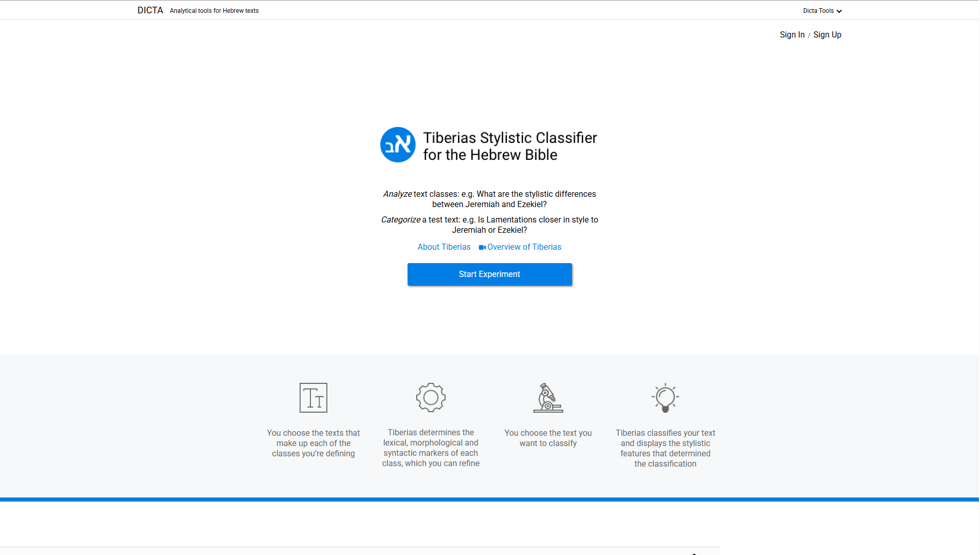The height and width of the screenshot is (555, 980).
Task: Click the lightbulb results icon
Action: coord(665,397)
